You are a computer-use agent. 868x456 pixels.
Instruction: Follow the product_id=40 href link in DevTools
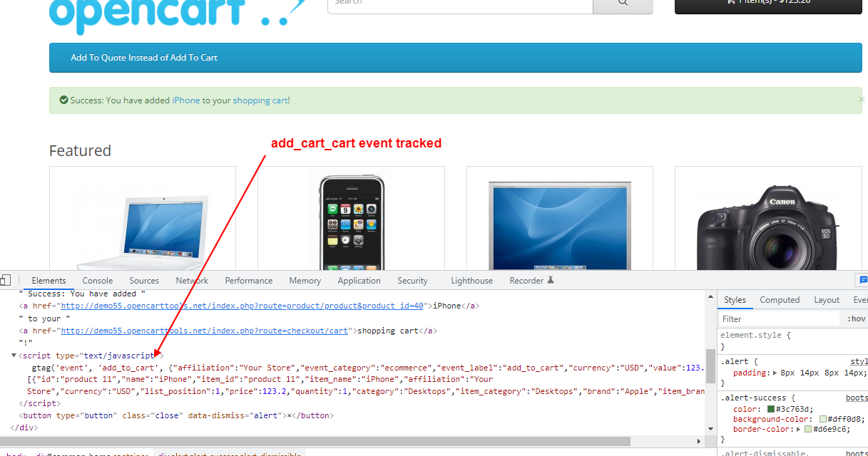tap(242, 306)
